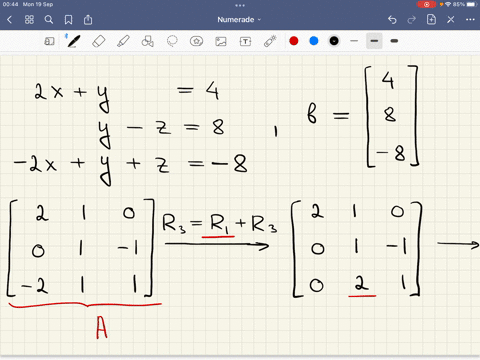
Task: Toggle the zoom window tool
Action: pyautogui.click(x=49, y=41)
